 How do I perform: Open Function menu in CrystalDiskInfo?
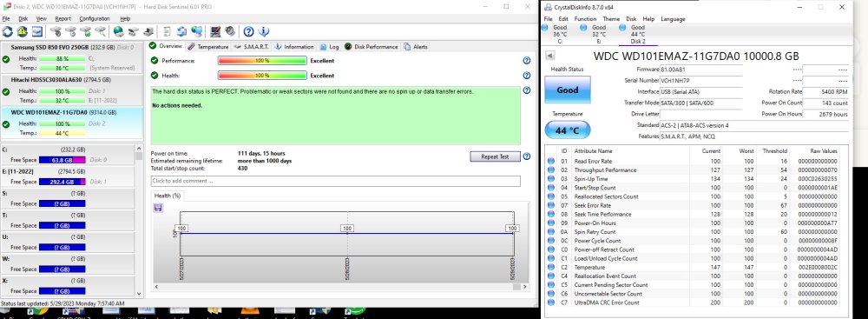point(585,19)
